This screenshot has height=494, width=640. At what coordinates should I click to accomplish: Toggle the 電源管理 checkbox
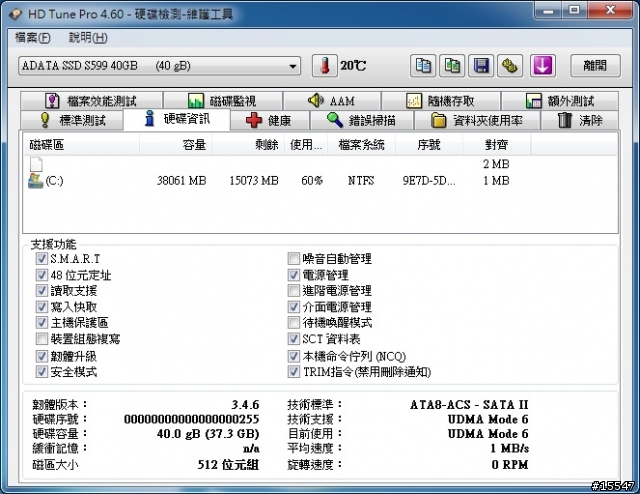click(x=293, y=275)
